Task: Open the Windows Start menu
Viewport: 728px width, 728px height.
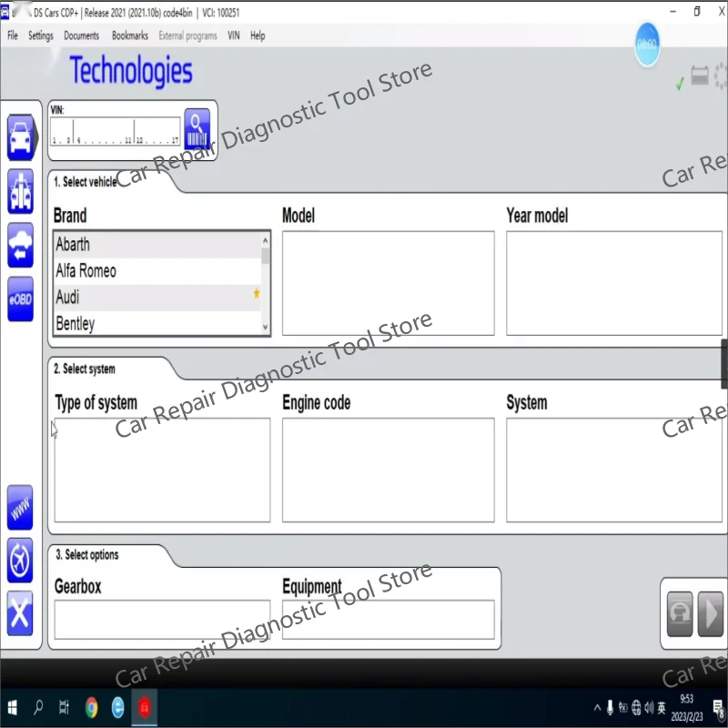Action: [x=13, y=708]
